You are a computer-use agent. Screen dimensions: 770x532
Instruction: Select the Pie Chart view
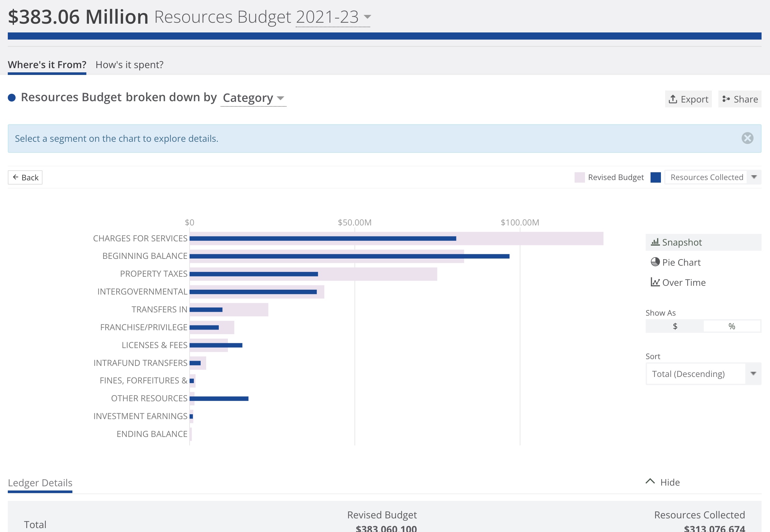[x=676, y=262]
